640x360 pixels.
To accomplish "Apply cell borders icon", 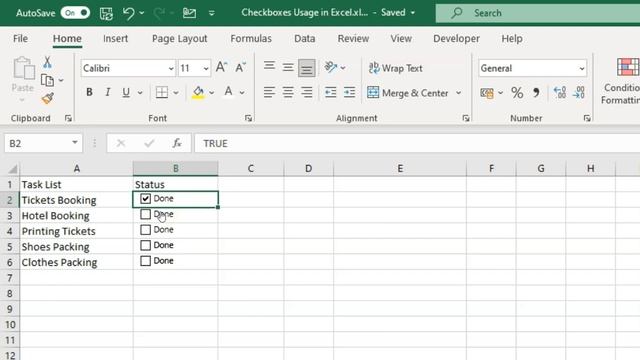I will coord(162,92).
